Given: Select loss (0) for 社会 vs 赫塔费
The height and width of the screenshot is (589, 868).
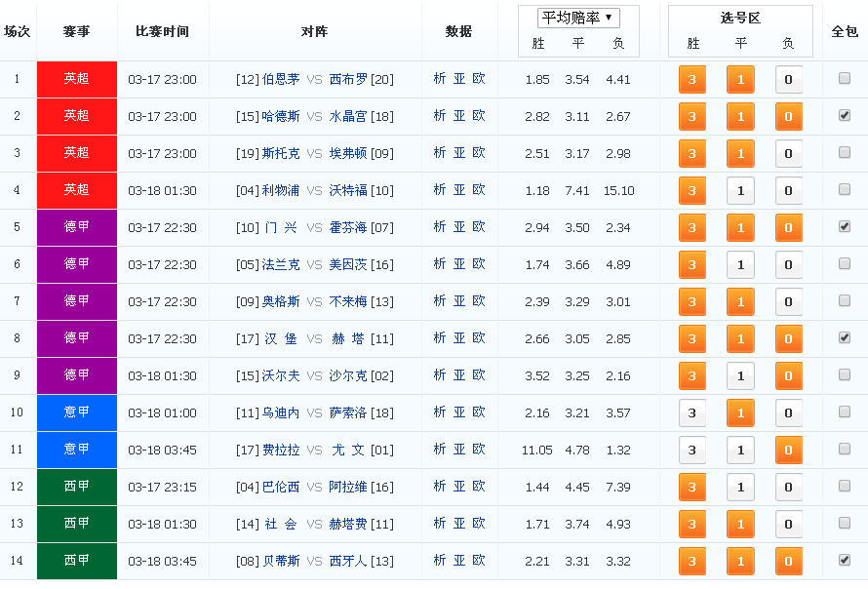Looking at the screenshot, I should [x=788, y=525].
